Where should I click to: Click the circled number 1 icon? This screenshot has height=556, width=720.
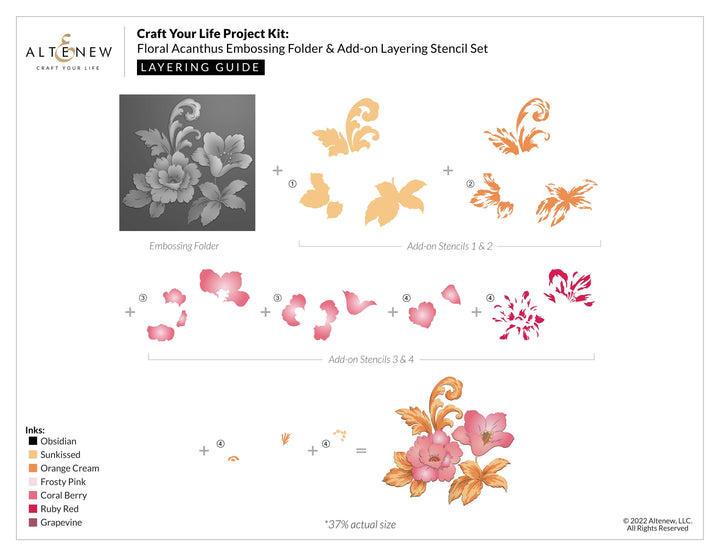(292, 184)
